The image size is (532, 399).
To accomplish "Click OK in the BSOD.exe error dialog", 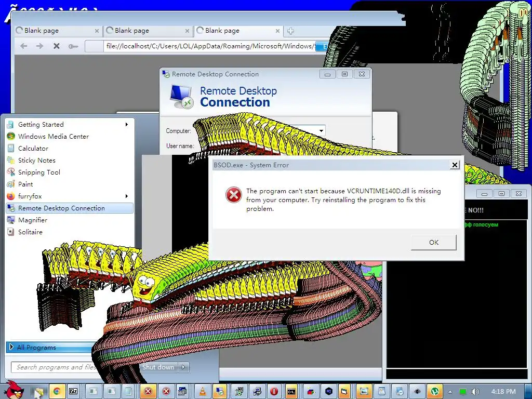I will 434,242.
